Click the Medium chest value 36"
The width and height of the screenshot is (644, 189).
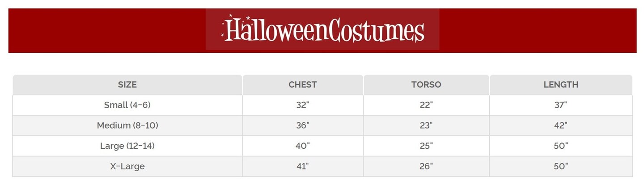click(x=303, y=126)
